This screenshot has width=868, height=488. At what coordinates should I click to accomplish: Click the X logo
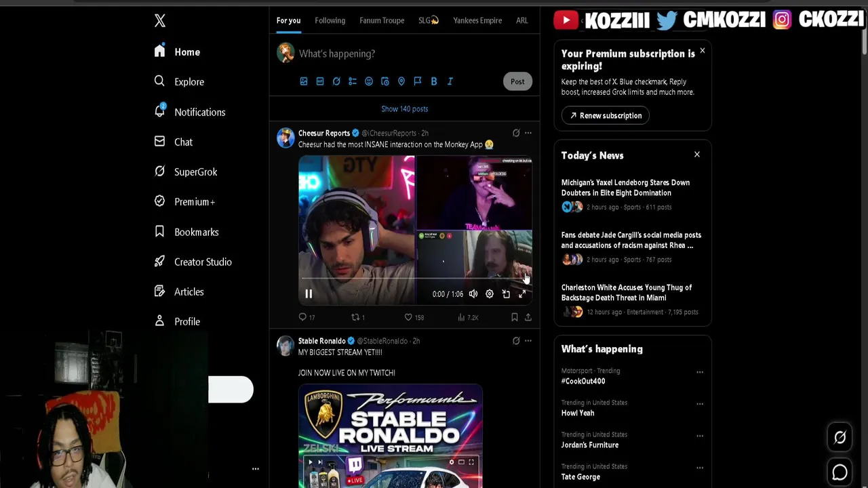pyautogui.click(x=160, y=20)
